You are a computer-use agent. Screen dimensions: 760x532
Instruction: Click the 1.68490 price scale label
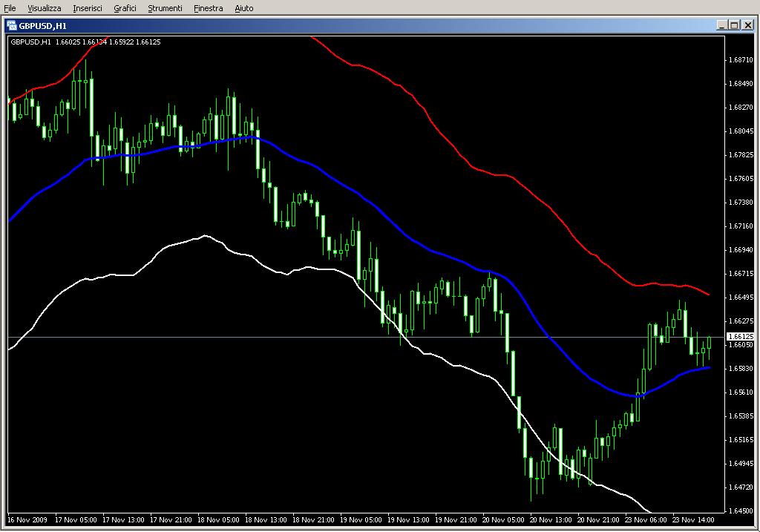741,83
